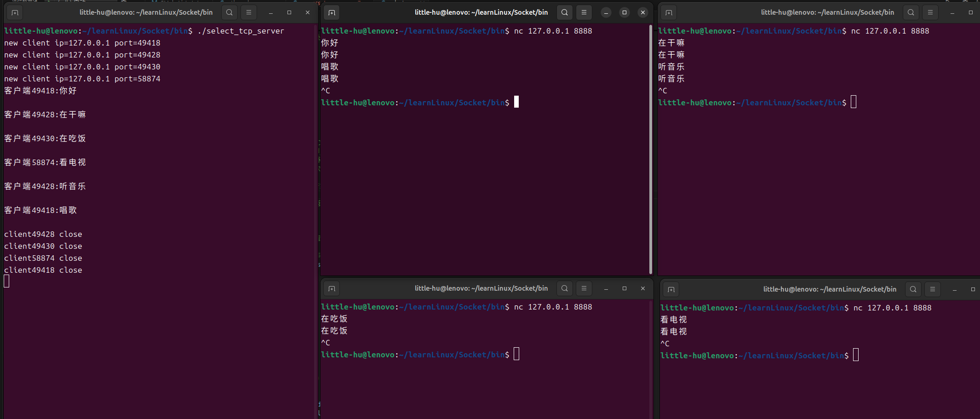Click the server message '客户端58874:看电视'
The width and height of the screenshot is (980, 419).
pos(45,162)
